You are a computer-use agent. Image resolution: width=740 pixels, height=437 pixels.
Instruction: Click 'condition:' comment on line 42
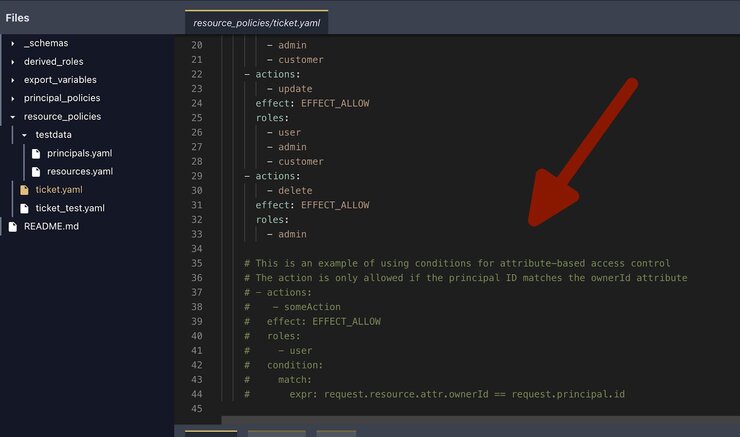295,365
